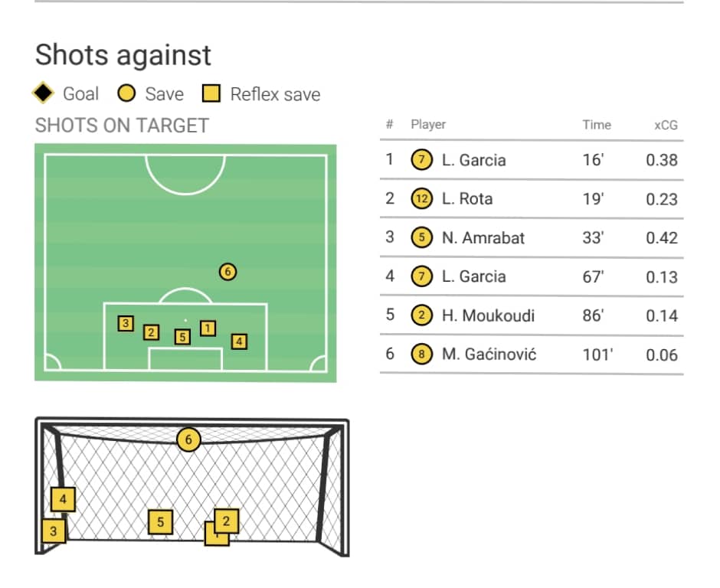The image size is (720, 588).
Task: Click square marker 2 on the pitch map
Action: click(x=151, y=332)
